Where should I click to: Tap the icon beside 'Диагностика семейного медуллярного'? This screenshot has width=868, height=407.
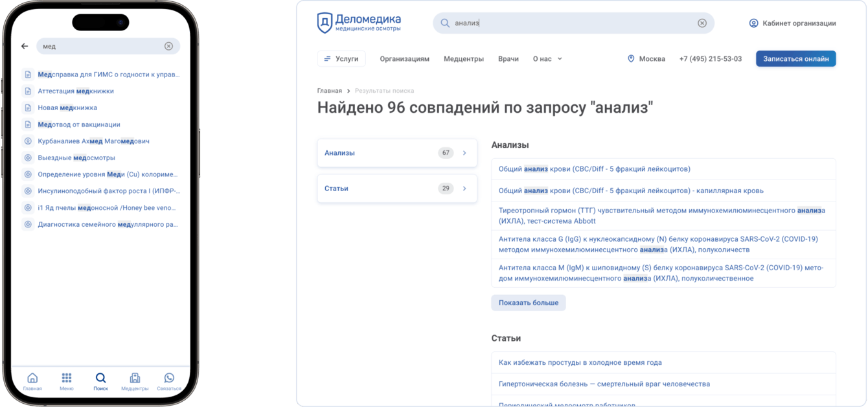point(28,224)
